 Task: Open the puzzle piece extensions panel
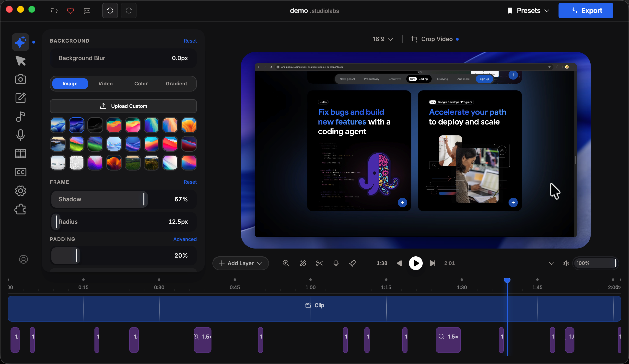point(21,209)
